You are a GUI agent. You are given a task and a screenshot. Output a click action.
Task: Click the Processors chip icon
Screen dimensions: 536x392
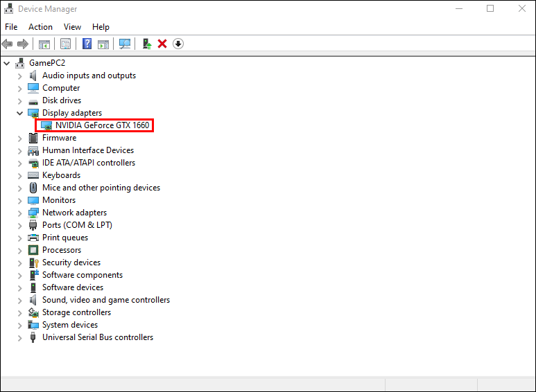click(33, 250)
